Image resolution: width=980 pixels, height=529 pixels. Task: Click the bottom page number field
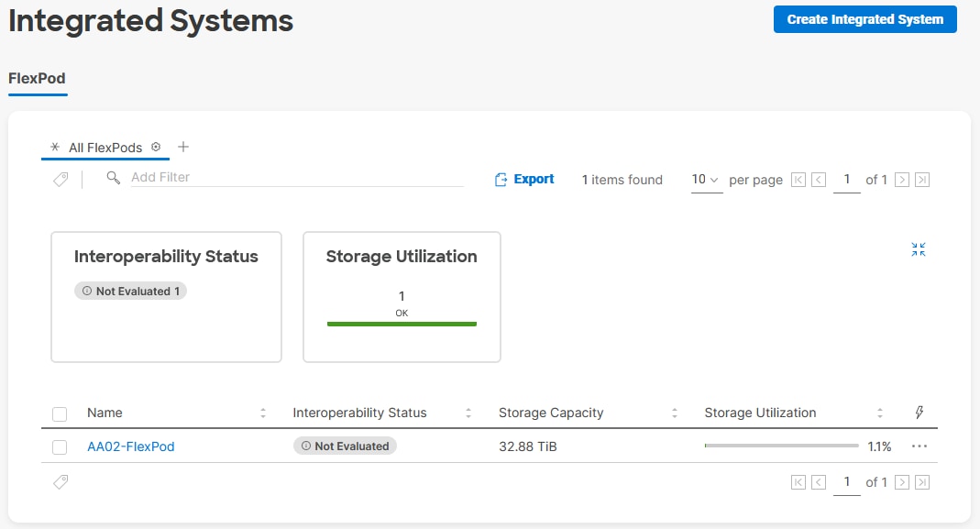click(x=847, y=482)
